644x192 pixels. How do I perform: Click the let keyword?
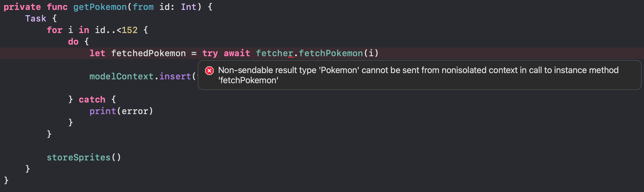tap(97, 53)
